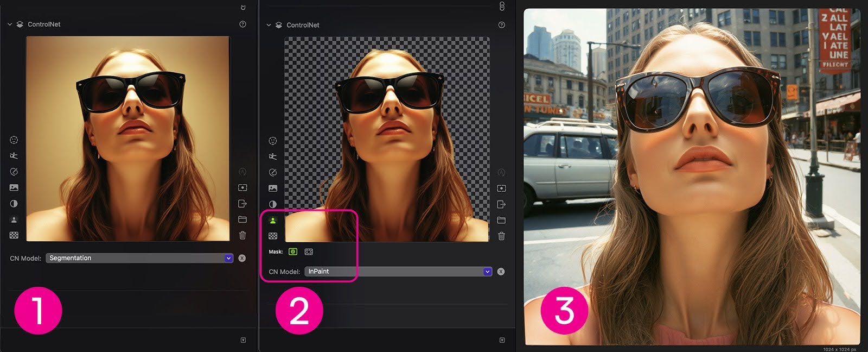Image resolution: width=868 pixels, height=352 pixels.
Task: Click the folder icon in the InPaint panel
Action: pyautogui.click(x=501, y=220)
